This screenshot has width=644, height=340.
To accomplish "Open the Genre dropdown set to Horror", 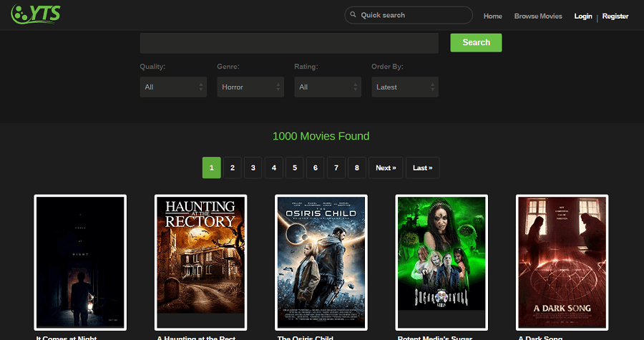I will pyautogui.click(x=250, y=87).
